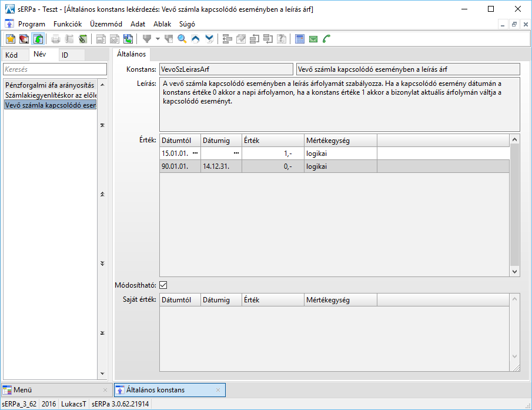
Task: Open the calculator toolbar icon
Action: tap(300, 39)
